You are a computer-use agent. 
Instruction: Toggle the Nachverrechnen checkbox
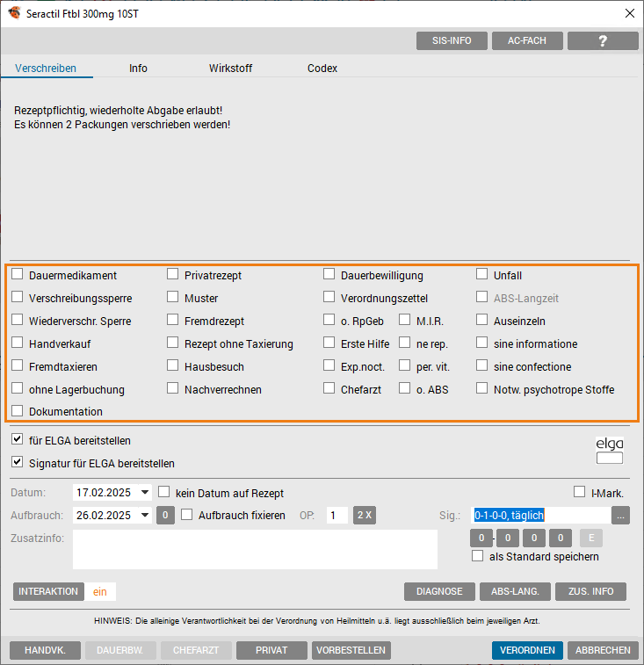[x=172, y=388]
